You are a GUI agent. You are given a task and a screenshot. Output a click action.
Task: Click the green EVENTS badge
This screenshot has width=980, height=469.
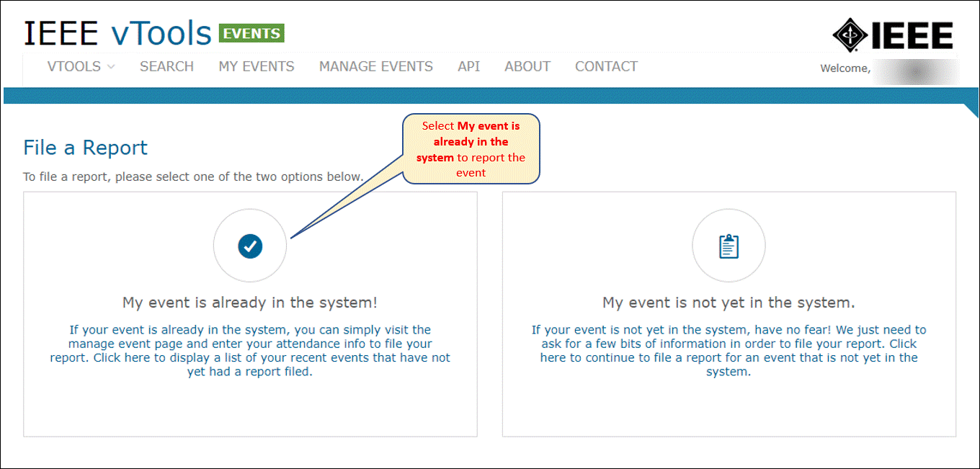pos(251,33)
